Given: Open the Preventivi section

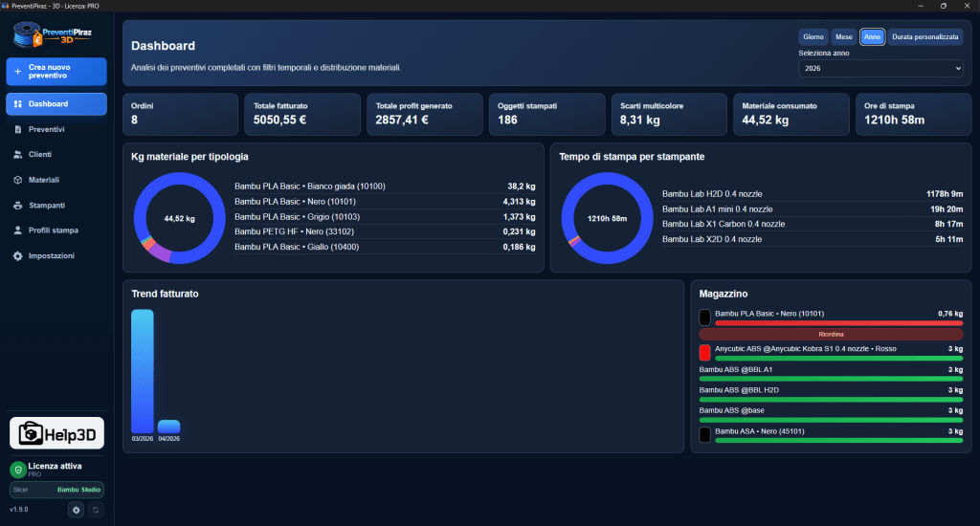Looking at the screenshot, I should point(56,129).
